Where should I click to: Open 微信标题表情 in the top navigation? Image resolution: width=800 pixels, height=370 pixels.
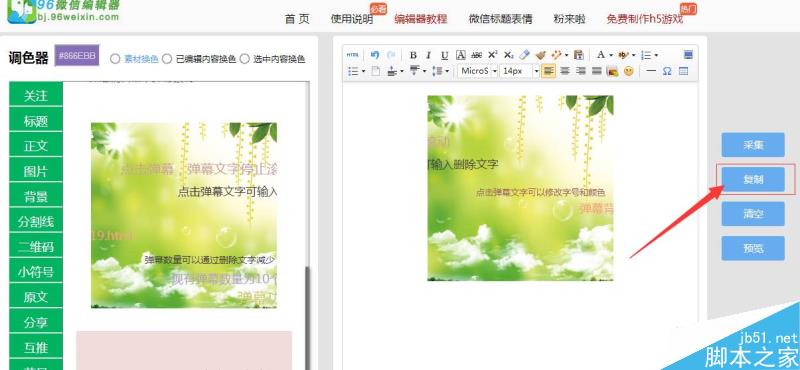[501, 19]
